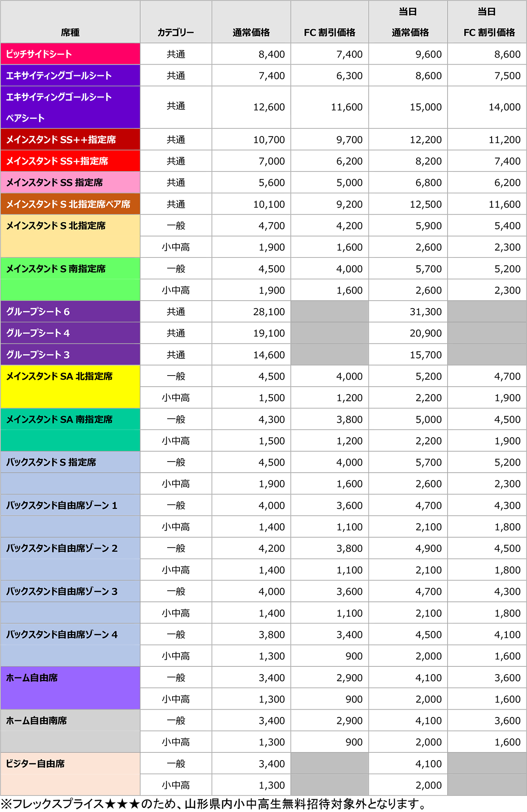
Task: Click the yellow メインスタンド SA 北指定席 cell
Action: [x=70, y=386]
